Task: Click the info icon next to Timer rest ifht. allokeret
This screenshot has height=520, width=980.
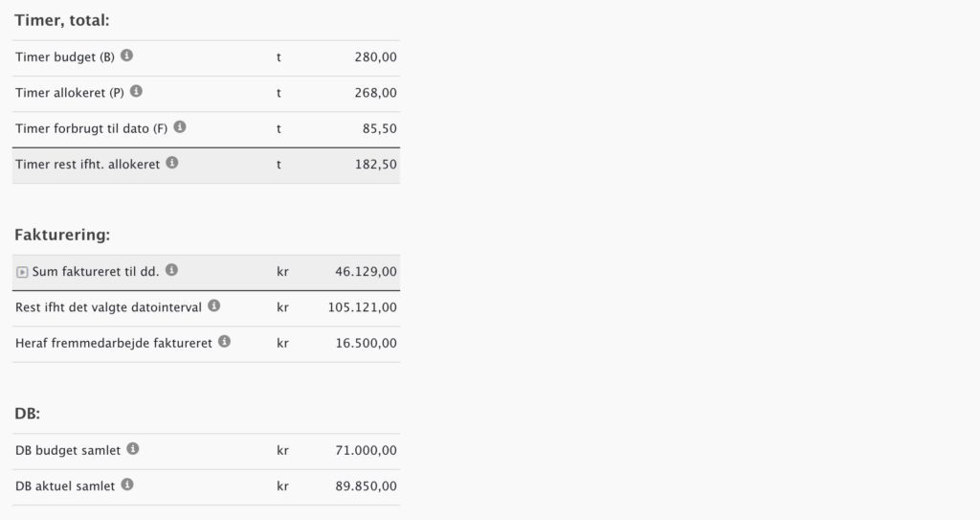Action: click(x=172, y=163)
